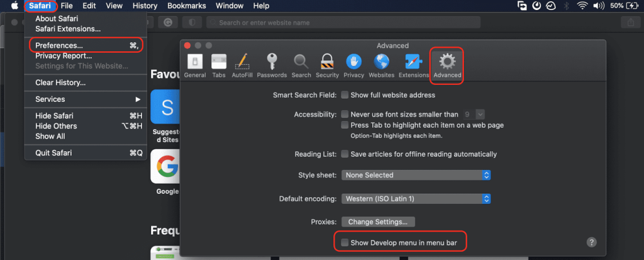Choose Clear History menu item
Screen dimensions: 644x260
click(86, 82)
